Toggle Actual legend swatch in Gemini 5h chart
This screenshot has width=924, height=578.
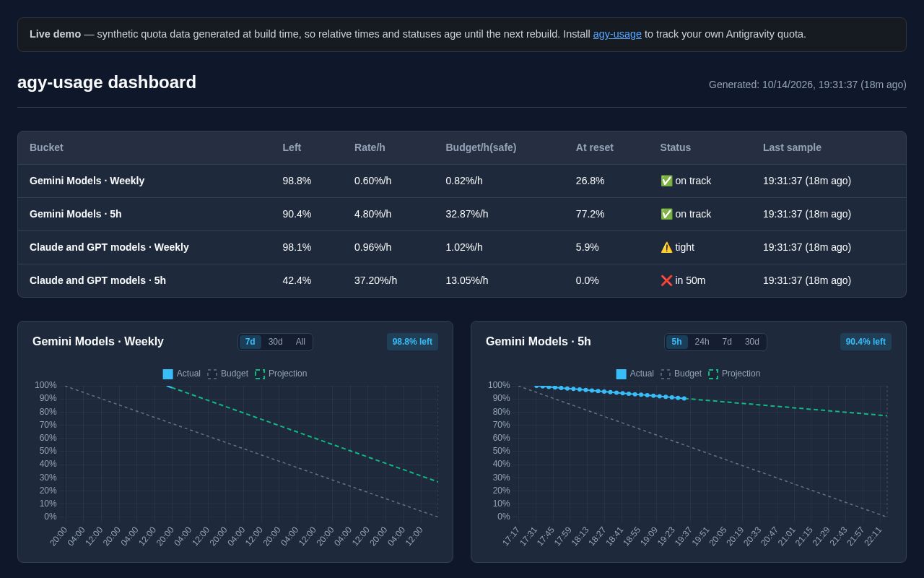coord(622,374)
